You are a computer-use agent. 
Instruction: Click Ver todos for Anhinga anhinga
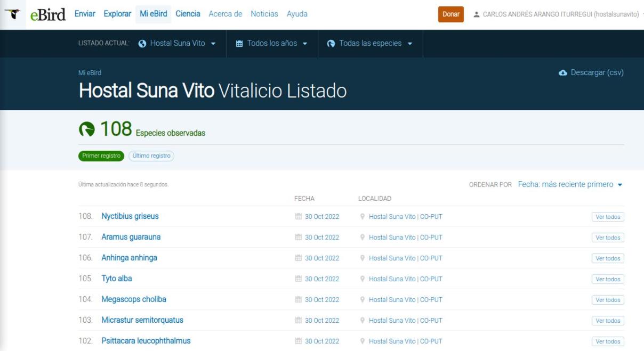pos(608,258)
